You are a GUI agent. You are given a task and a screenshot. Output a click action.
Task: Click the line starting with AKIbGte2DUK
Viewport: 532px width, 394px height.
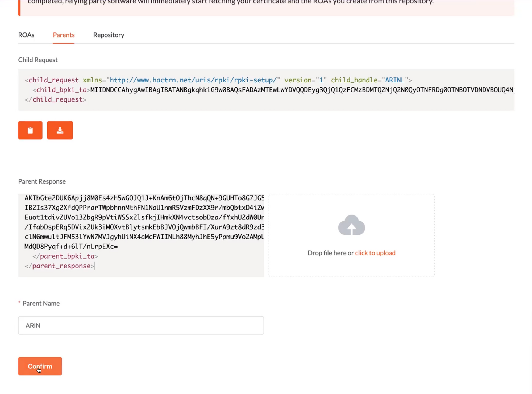tap(144, 198)
